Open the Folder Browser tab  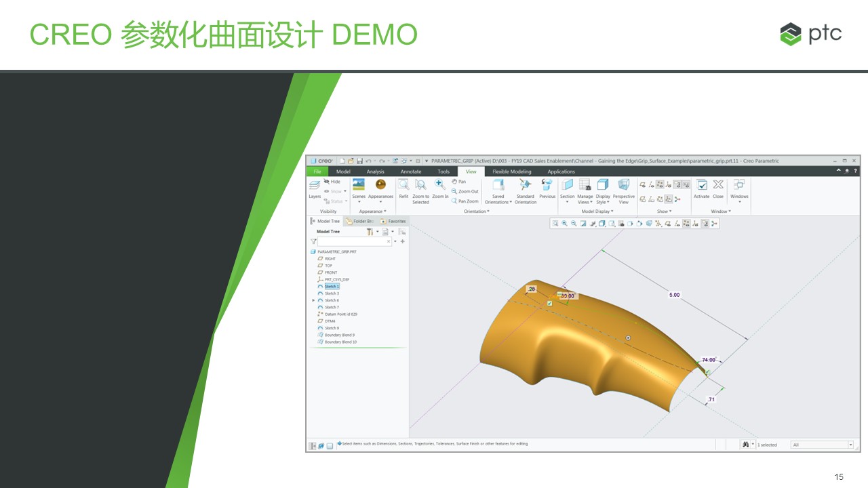359,221
